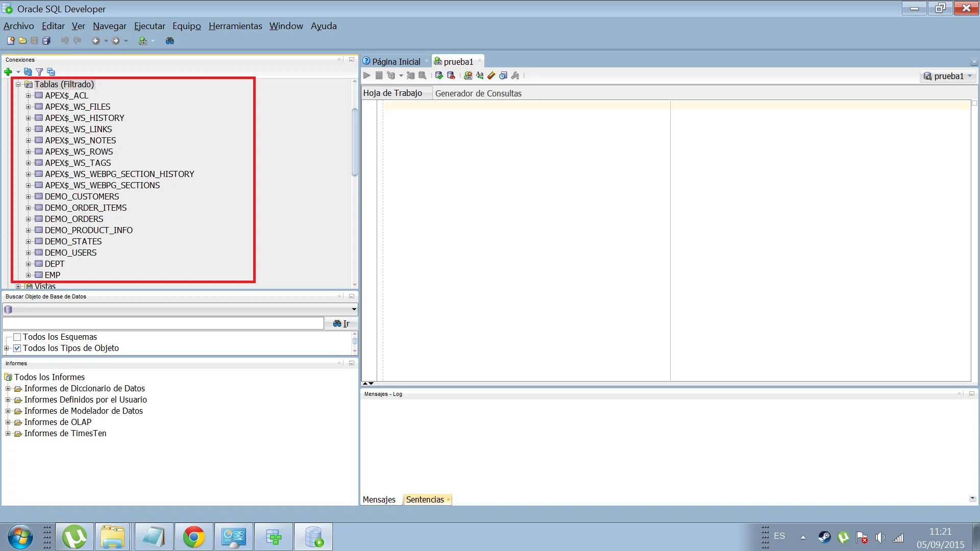Click the Windows Start button
This screenshot has width=980, height=551.
[20, 537]
